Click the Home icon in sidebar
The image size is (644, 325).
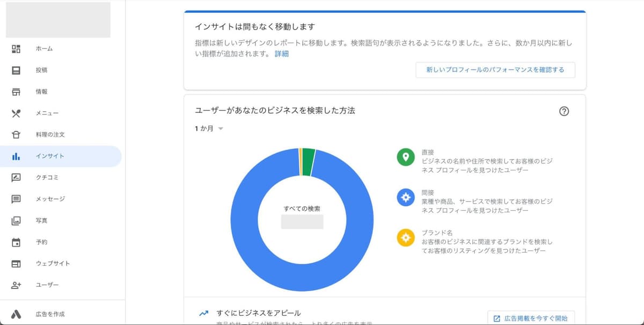(16, 49)
